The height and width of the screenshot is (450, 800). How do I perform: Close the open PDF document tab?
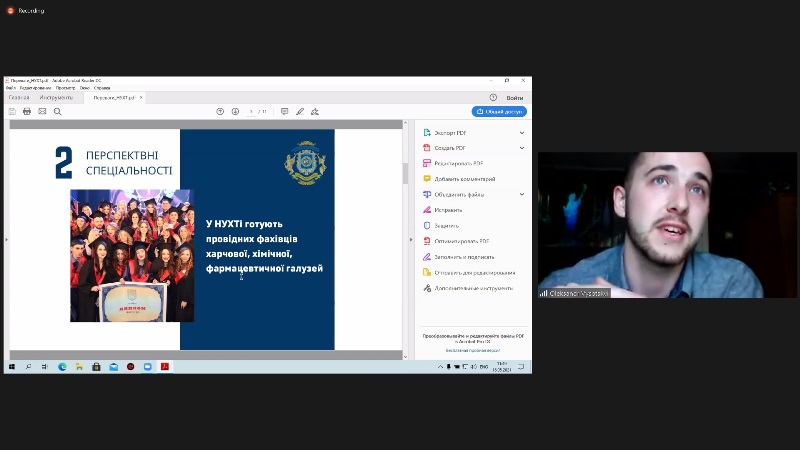141,97
